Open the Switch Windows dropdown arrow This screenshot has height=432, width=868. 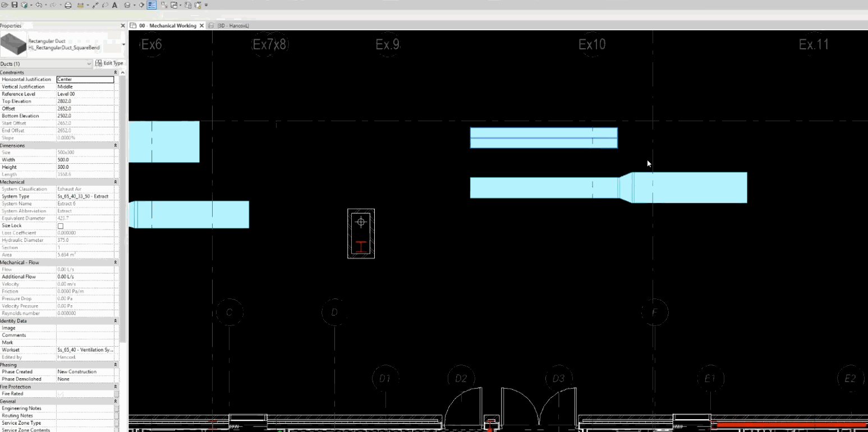pyautogui.click(x=180, y=6)
